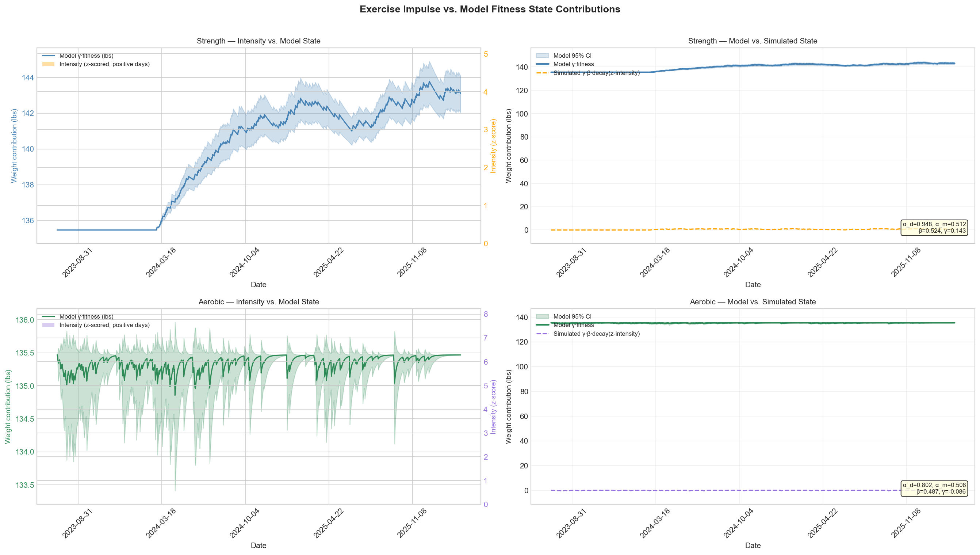Image resolution: width=980 pixels, height=555 pixels.
Task: Click the 2024-03-18 tick label under Strength intensity plot
Action: pos(161,262)
